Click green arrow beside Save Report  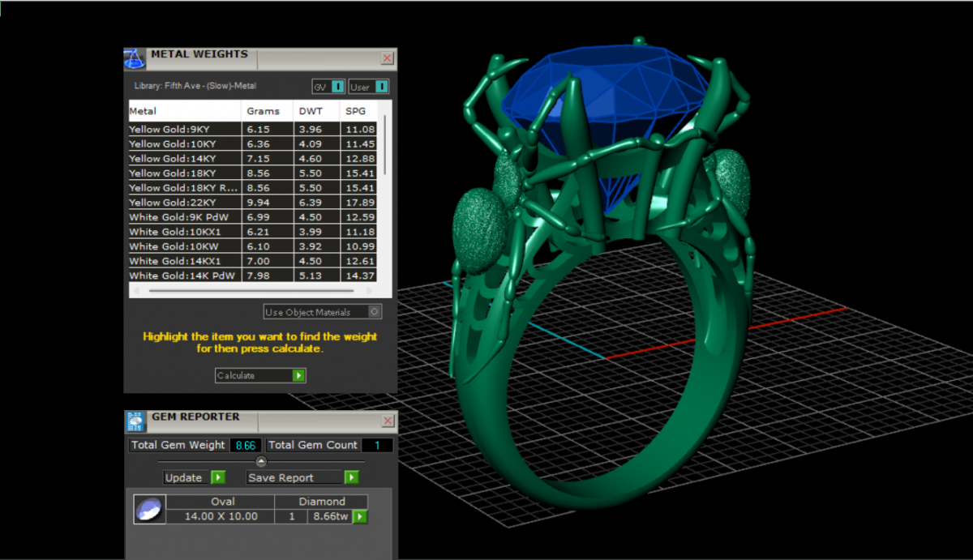351,477
